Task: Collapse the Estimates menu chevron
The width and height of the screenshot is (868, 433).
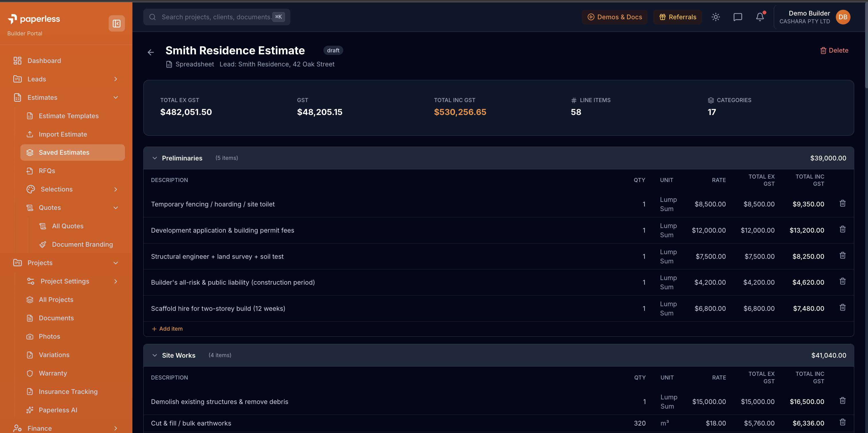Action: pyautogui.click(x=115, y=97)
